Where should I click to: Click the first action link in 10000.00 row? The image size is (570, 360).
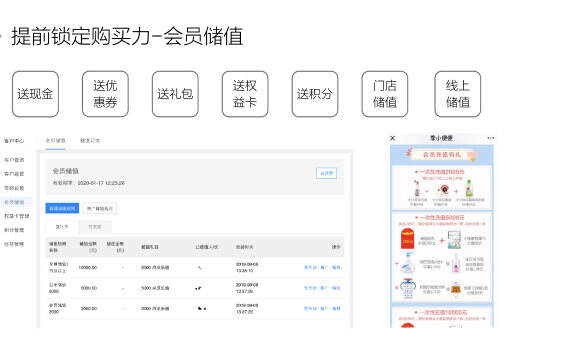coord(310,268)
